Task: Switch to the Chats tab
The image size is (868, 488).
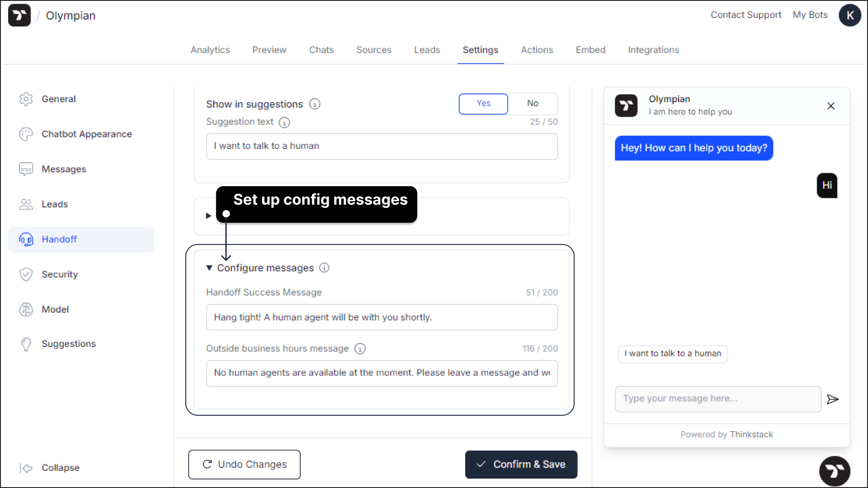Action: tap(321, 50)
